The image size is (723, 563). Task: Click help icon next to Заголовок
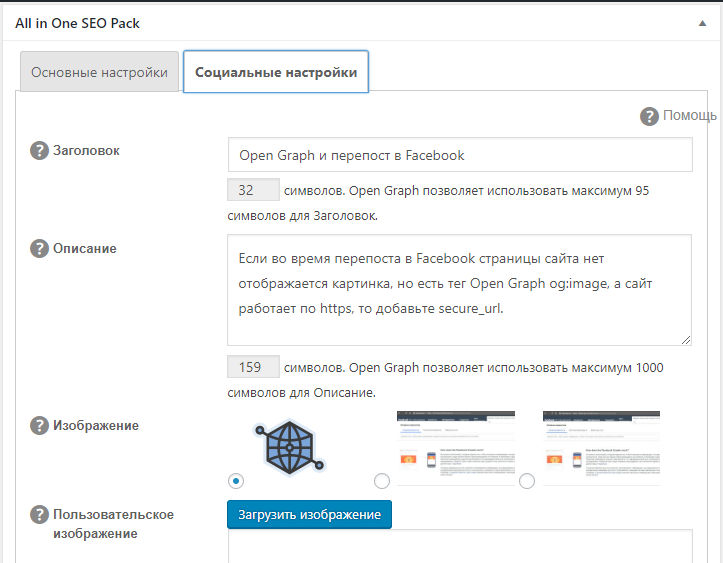tap(40, 151)
